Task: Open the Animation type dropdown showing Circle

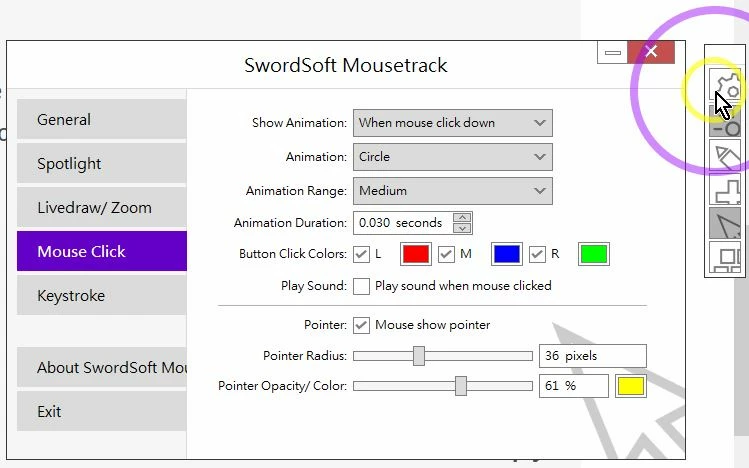Action: 452,157
